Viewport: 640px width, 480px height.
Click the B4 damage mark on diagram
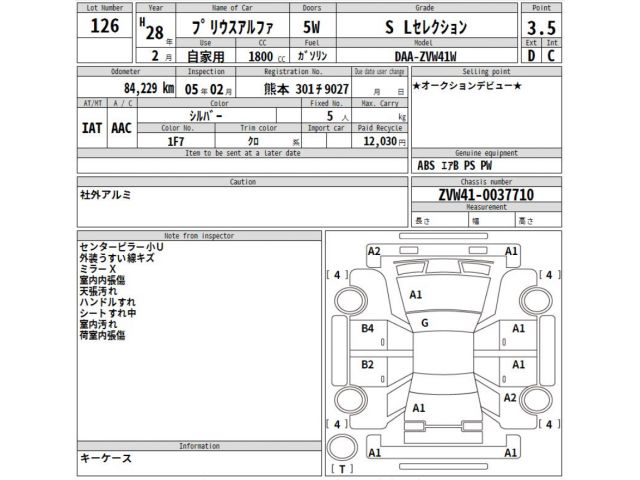coord(367,328)
